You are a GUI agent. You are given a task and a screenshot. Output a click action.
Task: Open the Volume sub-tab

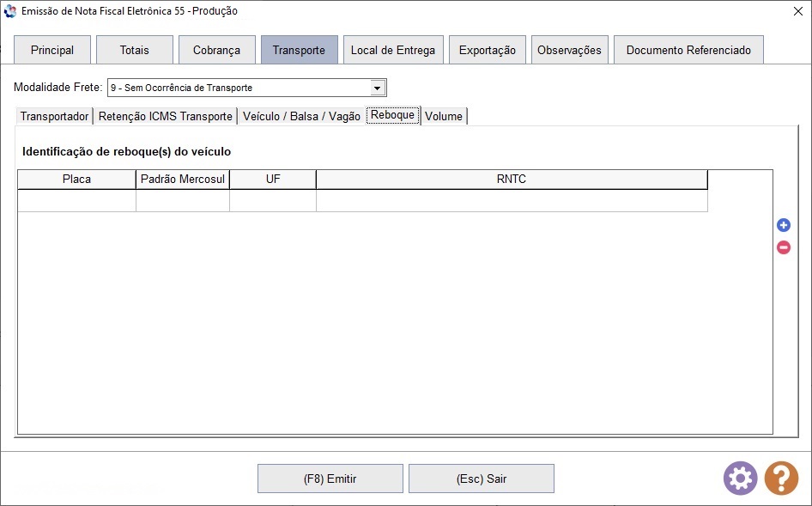pos(443,116)
